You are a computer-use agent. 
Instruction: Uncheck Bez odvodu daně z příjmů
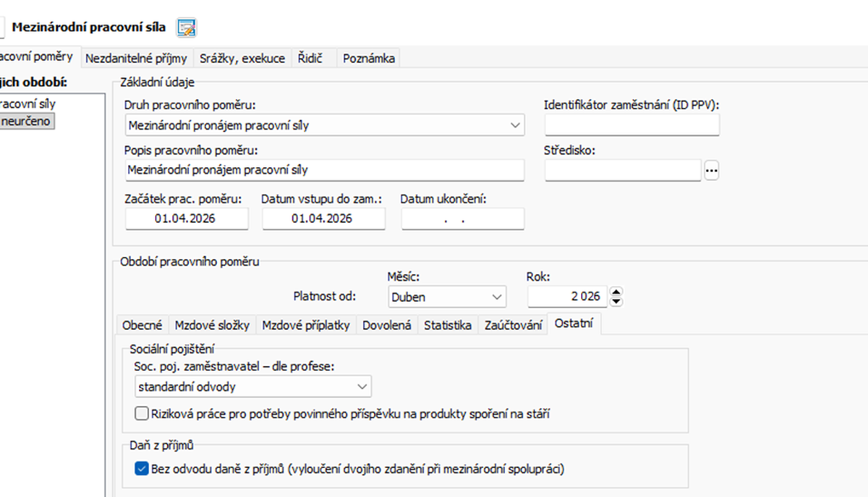coord(142,469)
